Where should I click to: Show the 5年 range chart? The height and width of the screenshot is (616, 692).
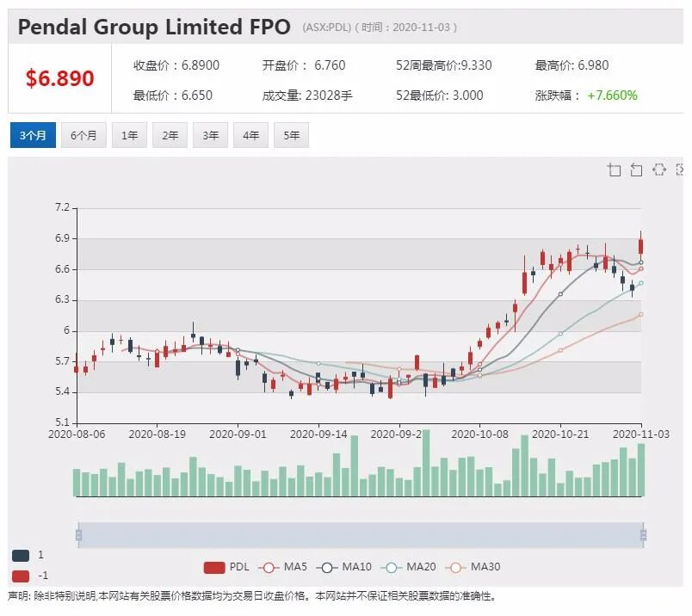(x=291, y=135)
